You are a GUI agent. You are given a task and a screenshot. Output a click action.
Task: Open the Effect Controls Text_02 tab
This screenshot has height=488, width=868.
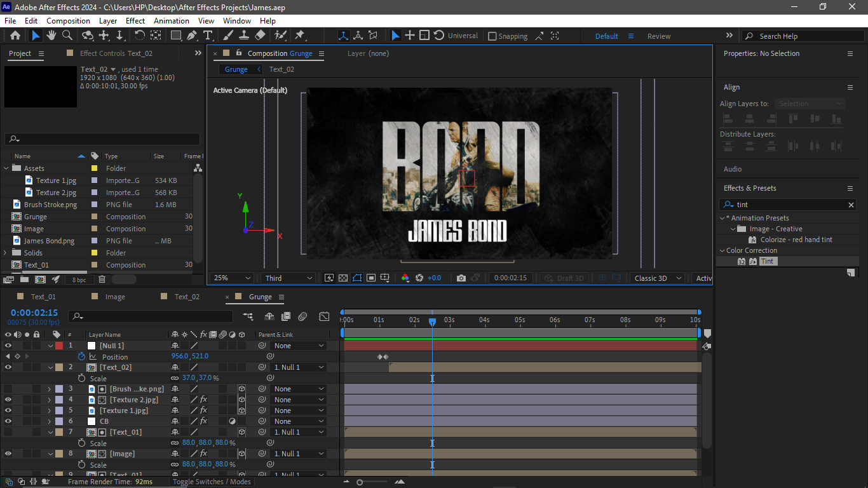coord(116,53)
